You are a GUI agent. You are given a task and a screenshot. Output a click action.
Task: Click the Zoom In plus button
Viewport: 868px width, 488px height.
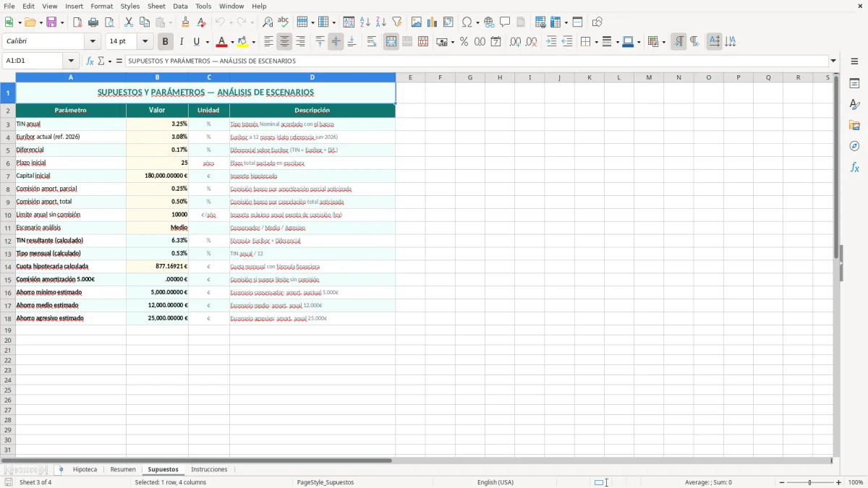839,482
